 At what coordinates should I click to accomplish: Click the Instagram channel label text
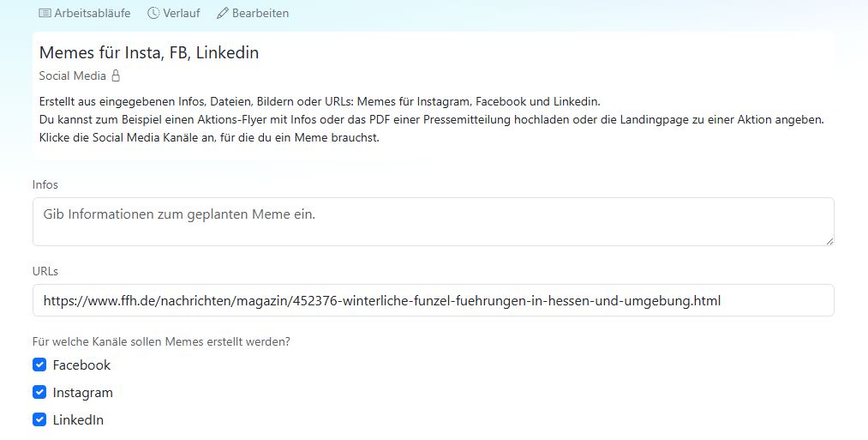82,393
